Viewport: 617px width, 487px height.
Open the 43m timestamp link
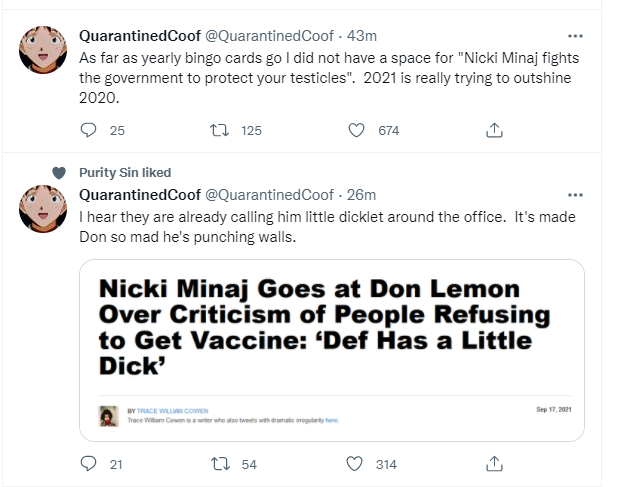tap(362, 36)
